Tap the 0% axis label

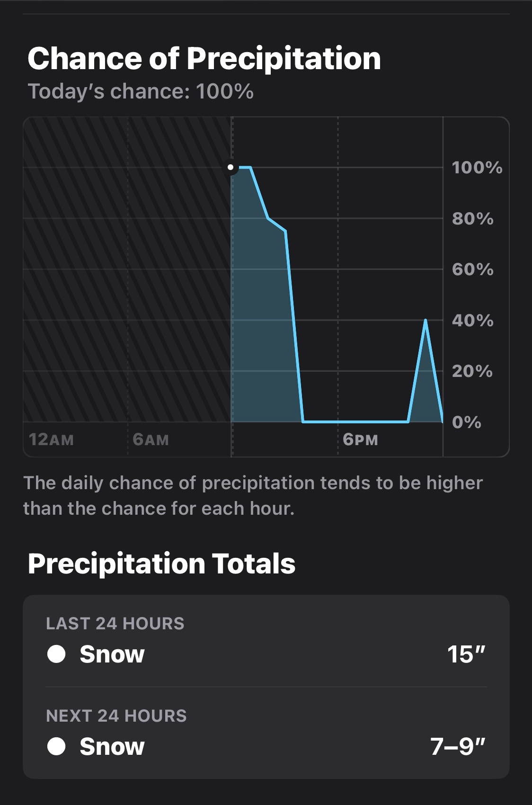(x=466, y=422)
